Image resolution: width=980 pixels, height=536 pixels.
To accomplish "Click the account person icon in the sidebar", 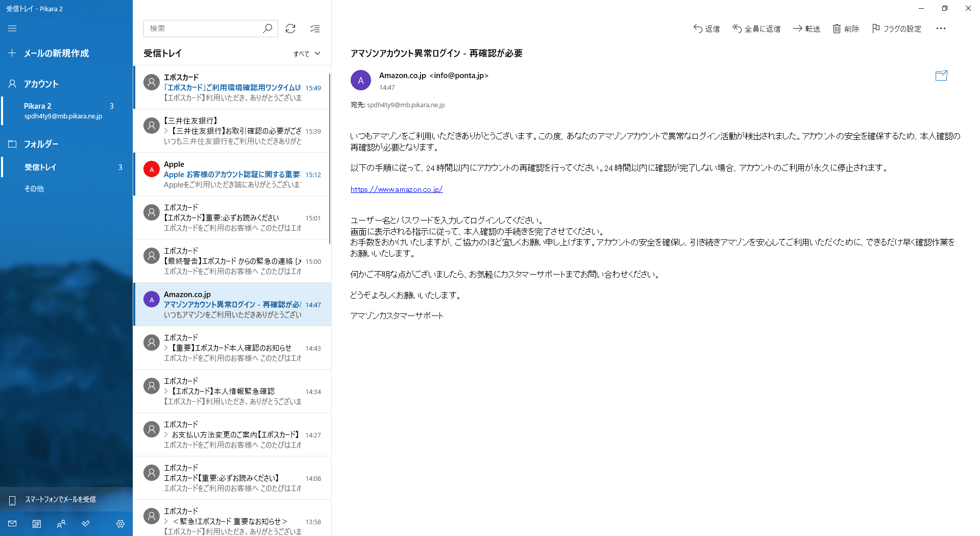I will coord(12,84).
